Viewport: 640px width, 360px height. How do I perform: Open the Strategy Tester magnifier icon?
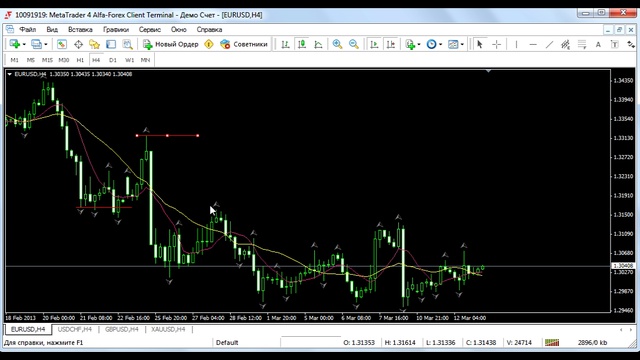tap(127, 44)
